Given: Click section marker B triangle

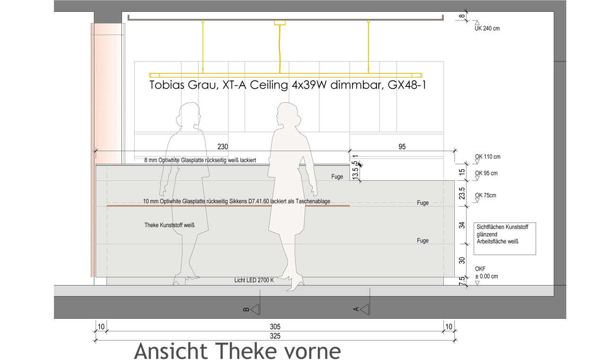Looking at the screenshot, I should point(256,310).
